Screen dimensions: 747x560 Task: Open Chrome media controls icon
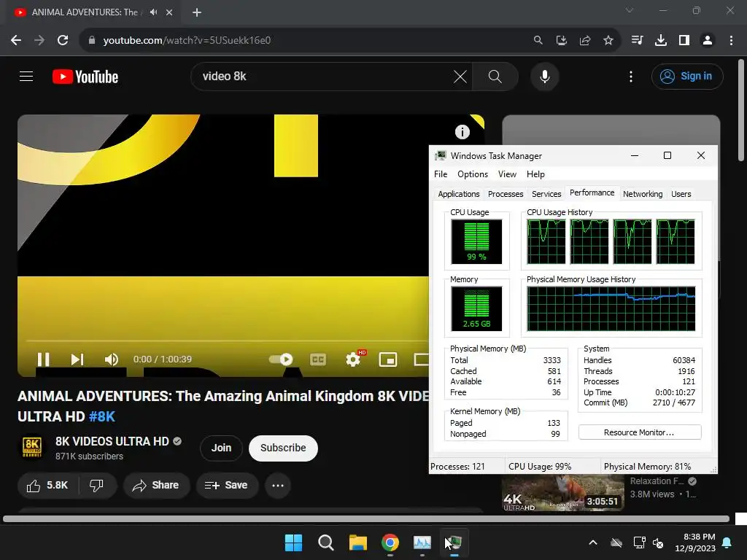637,40
